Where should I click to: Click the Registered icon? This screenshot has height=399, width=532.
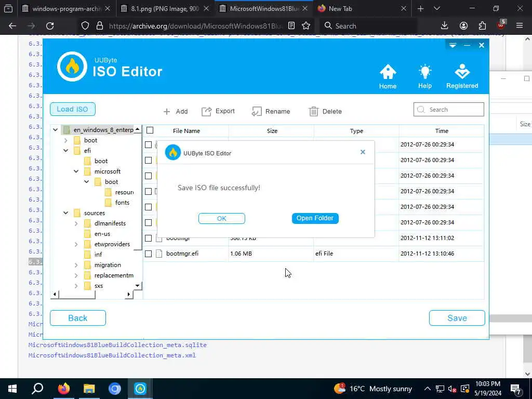coord(462,72)
